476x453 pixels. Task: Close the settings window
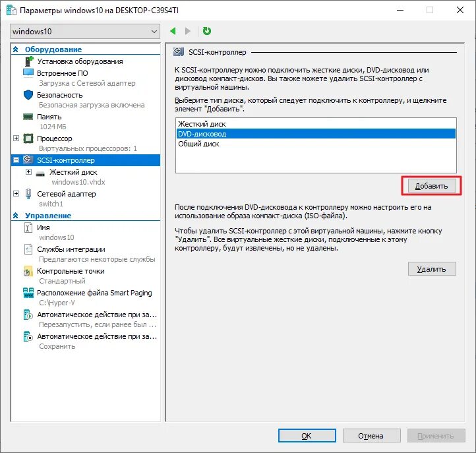pos(460,10)
